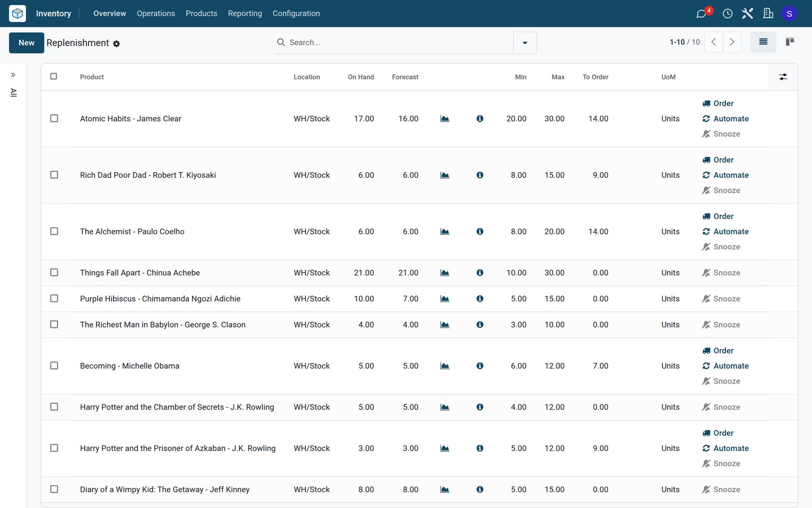
Task: Tick the Rich Dad Poor Dad checkbox
Action: [x=54, y=175]
